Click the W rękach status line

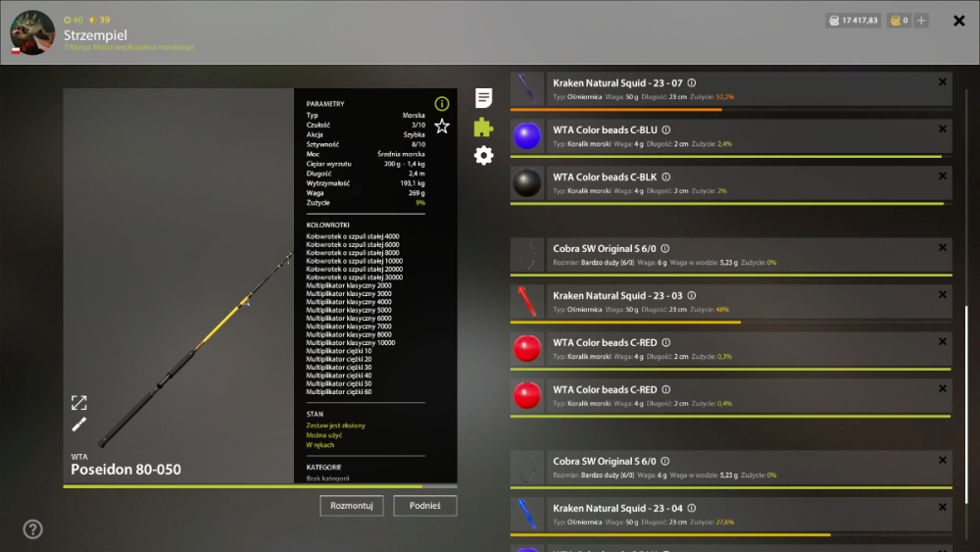(320, 445)
